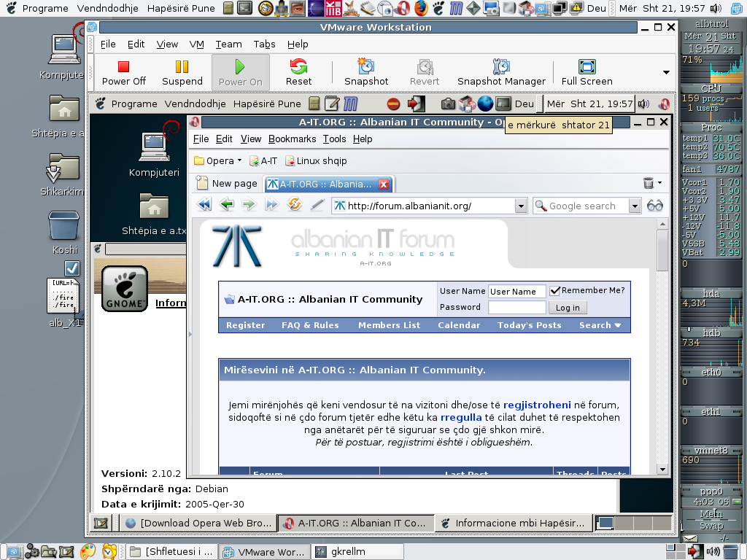Toggle the checkbox above alb_X1 file icon
The image size is (747, 560).
coord(72,268)
